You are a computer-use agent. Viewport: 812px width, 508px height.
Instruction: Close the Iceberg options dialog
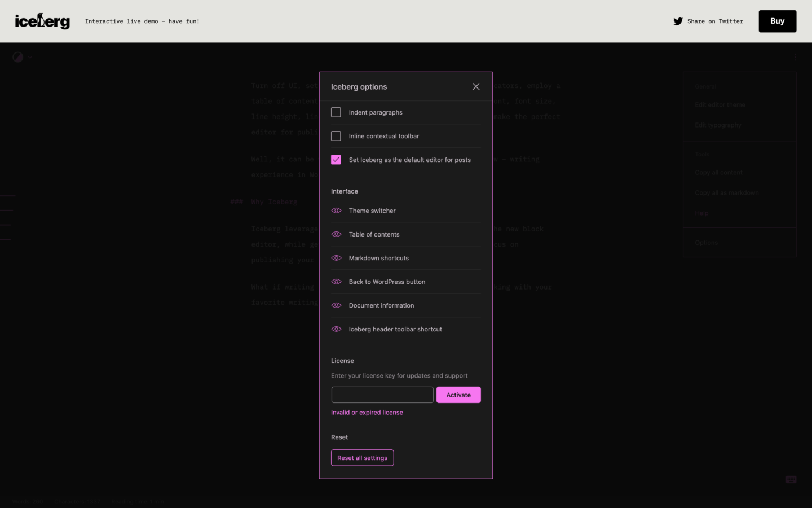tap(476, 86)
